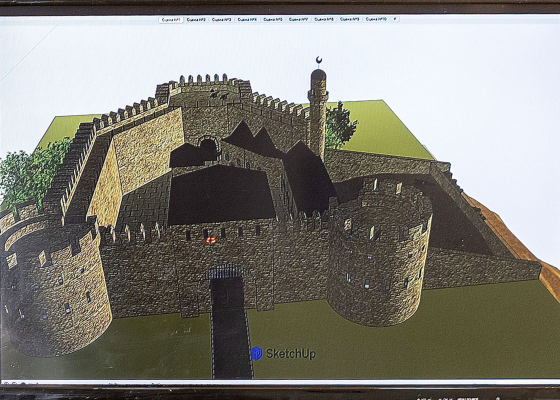The image size is (560, 400).
Task: Select the Сцена №8 scene tab
Action: point(324,20)
